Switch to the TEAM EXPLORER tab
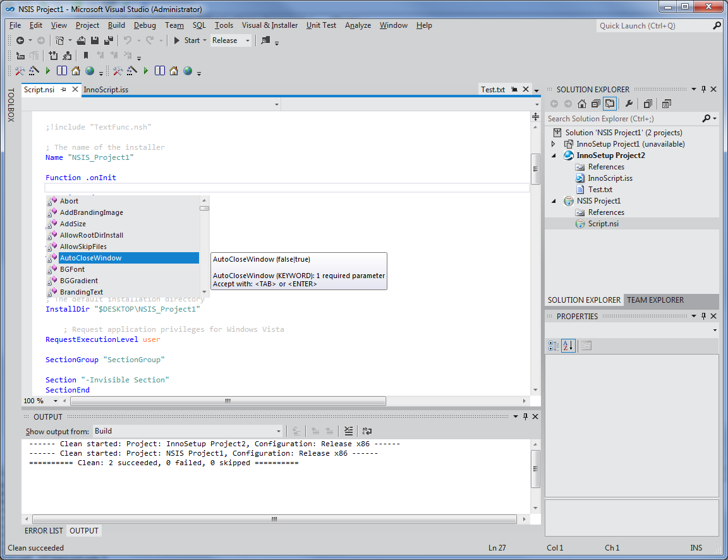The image size is (728, 560). click(655, 300)
